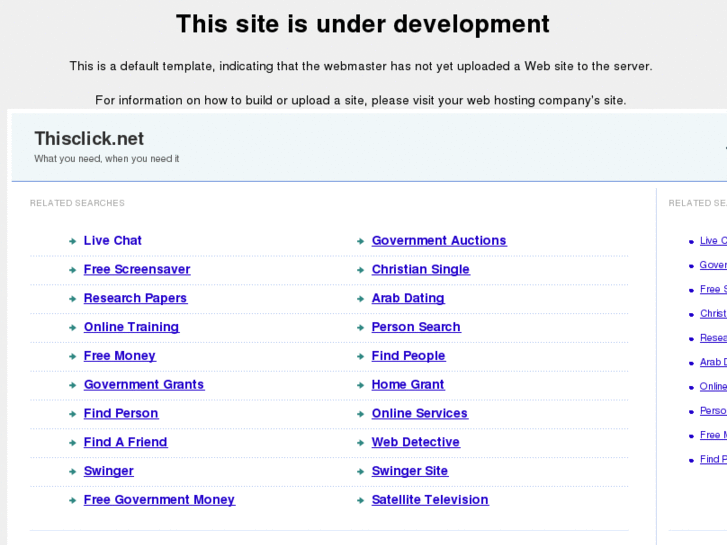Visit the Swinger Site link
727x545 pixels.
pyautogui.click(x=410, y=470)
